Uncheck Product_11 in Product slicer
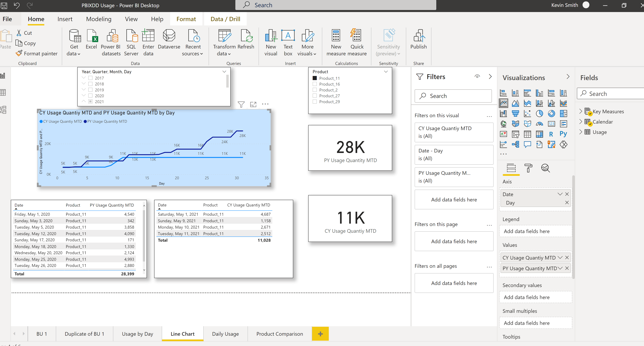The image size is (644, 346). coord(315,78)
